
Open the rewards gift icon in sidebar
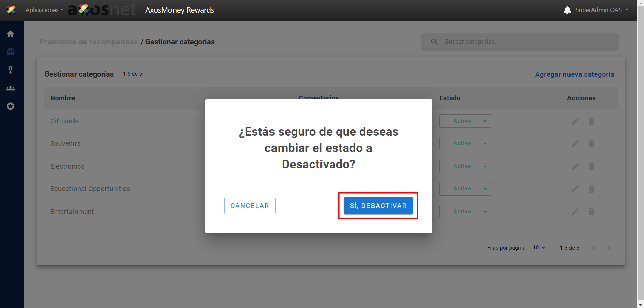pos(11,52)
